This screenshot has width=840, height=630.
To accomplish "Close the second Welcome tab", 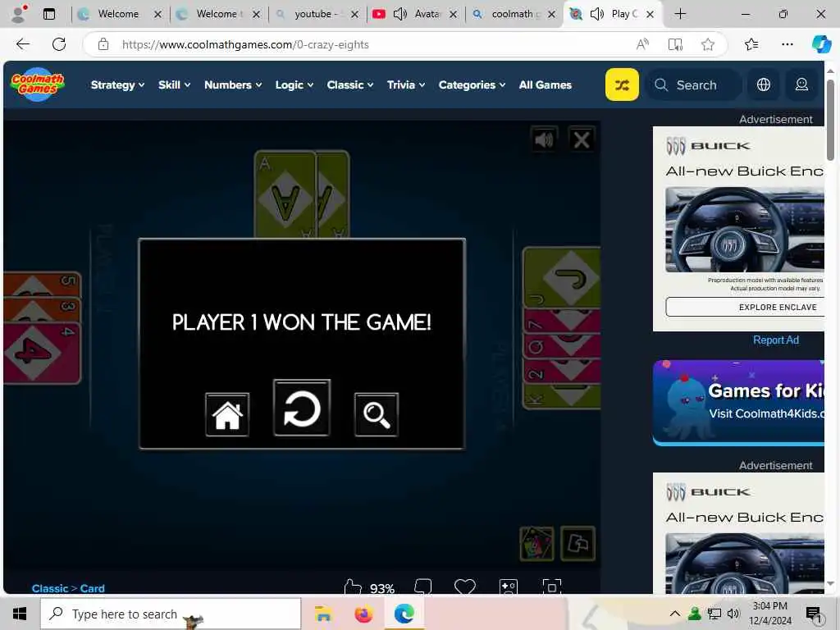I will (x=256, y=15).
